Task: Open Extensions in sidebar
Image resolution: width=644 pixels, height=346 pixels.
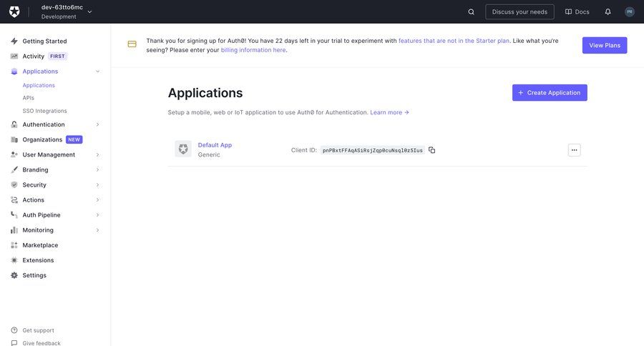Action: 38,260
